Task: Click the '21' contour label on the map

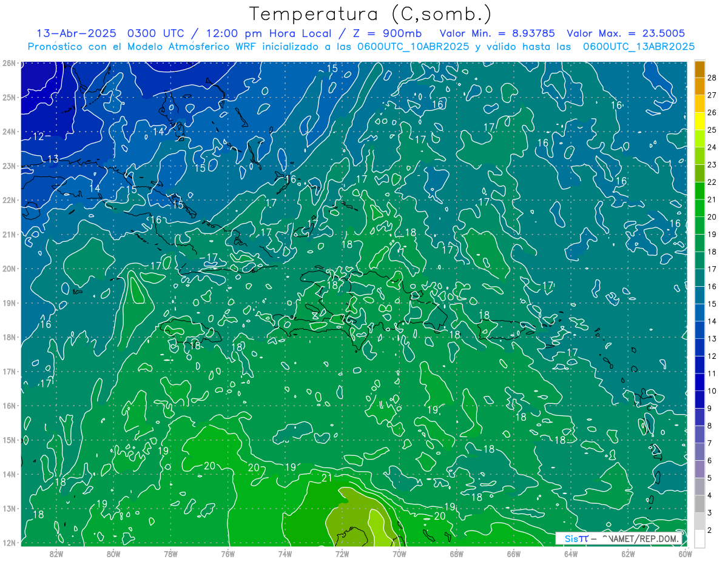Action: [326, 478]
